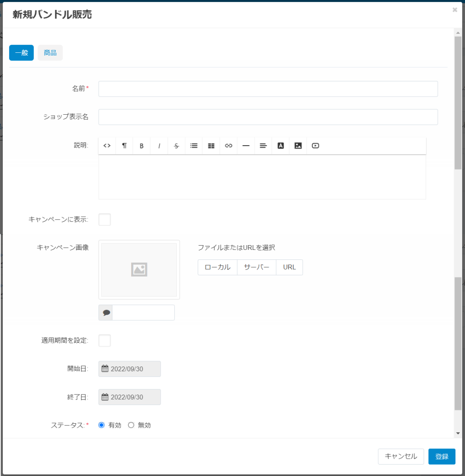Click calendar icon in 開始日 field
Viewport: 465px width, 476px height.
[x=105, y=368]
